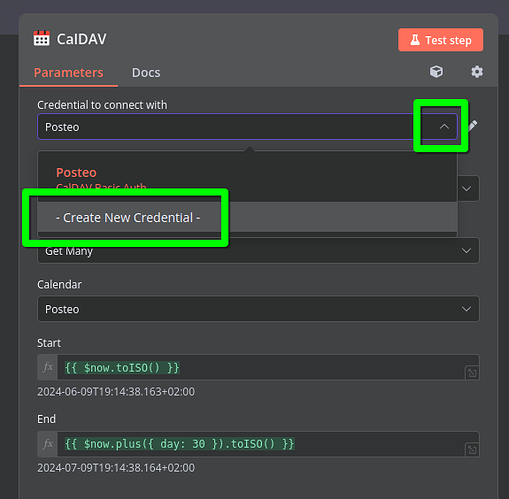
Task: Click the fx icon beside End
Action: (x=48, y=444)
